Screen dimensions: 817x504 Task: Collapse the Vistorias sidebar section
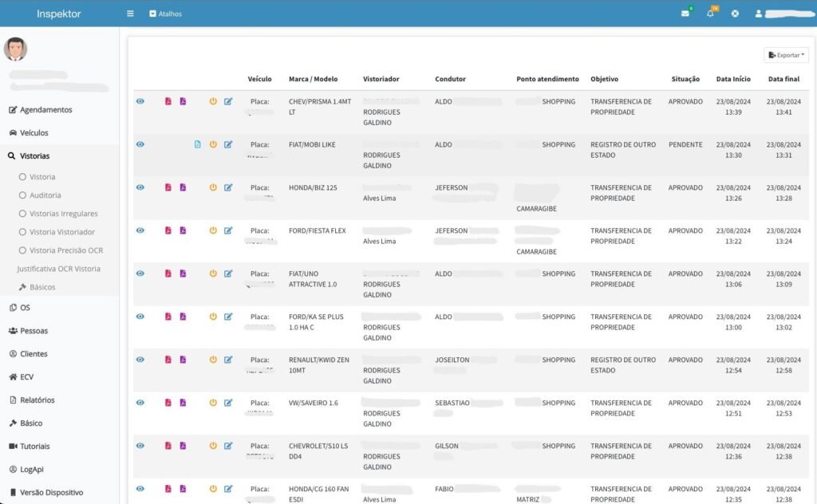pyautogui.click(x=34, y=156)
